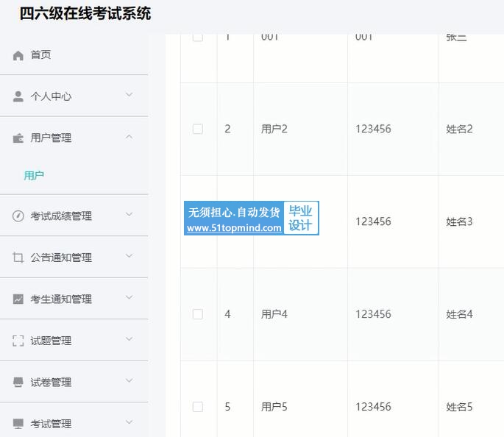Viewport: 504px width, 437px height.
Task: Click the home icon beside 首页
Action: click(x=18, y=55)
